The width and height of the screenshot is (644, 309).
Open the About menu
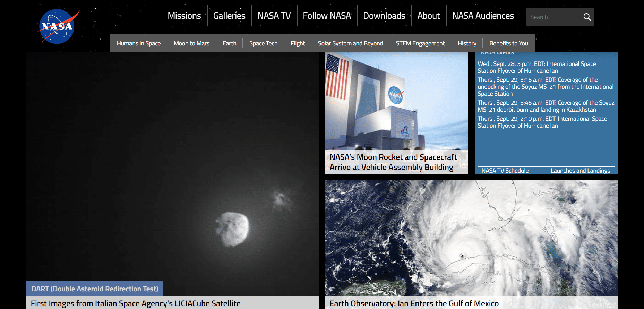pos(429,16)
